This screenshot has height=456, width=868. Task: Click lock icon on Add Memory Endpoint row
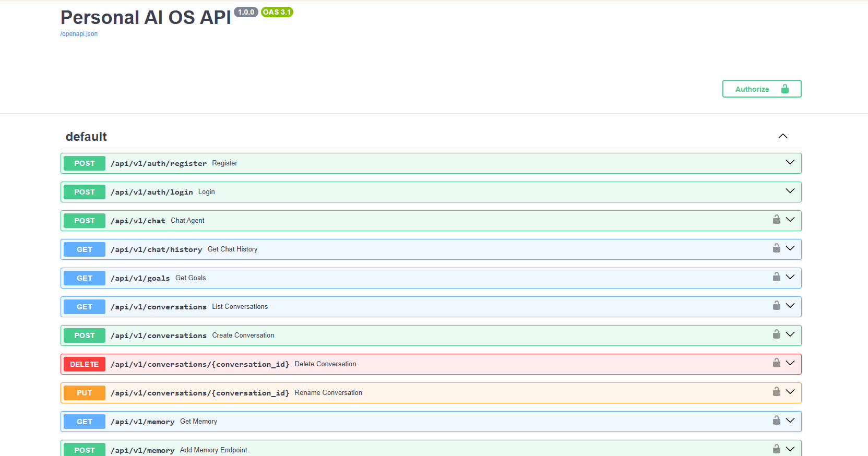(x=777, y=449)
